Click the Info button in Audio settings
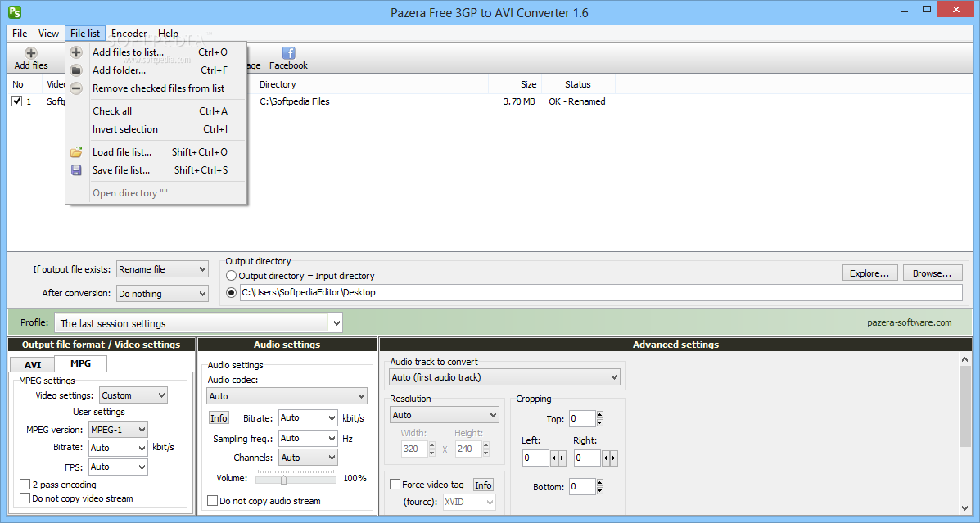 coord(219,418)
